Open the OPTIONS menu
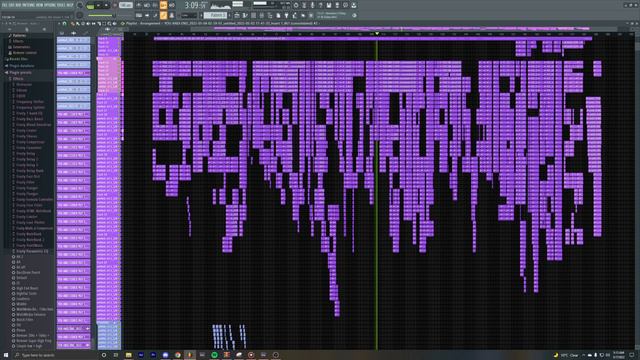The width and height of the screenshot is (640, 360). click(x=50, y=5)
